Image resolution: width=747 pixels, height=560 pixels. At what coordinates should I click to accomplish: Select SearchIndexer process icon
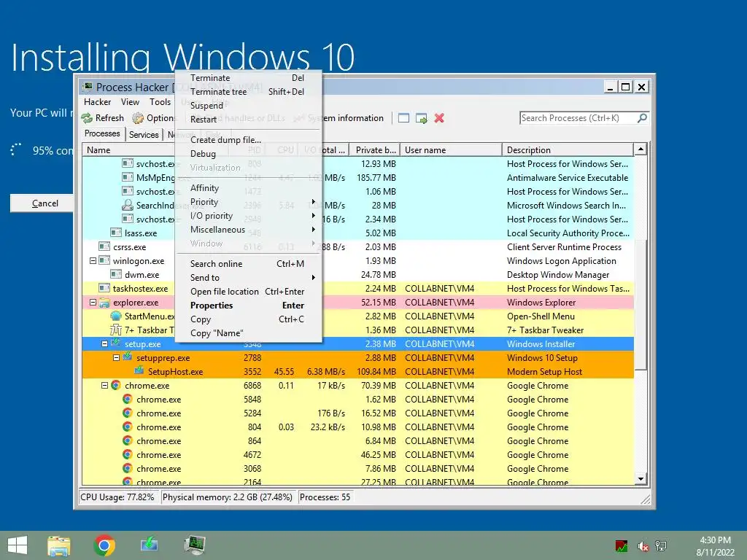point(127,205)
